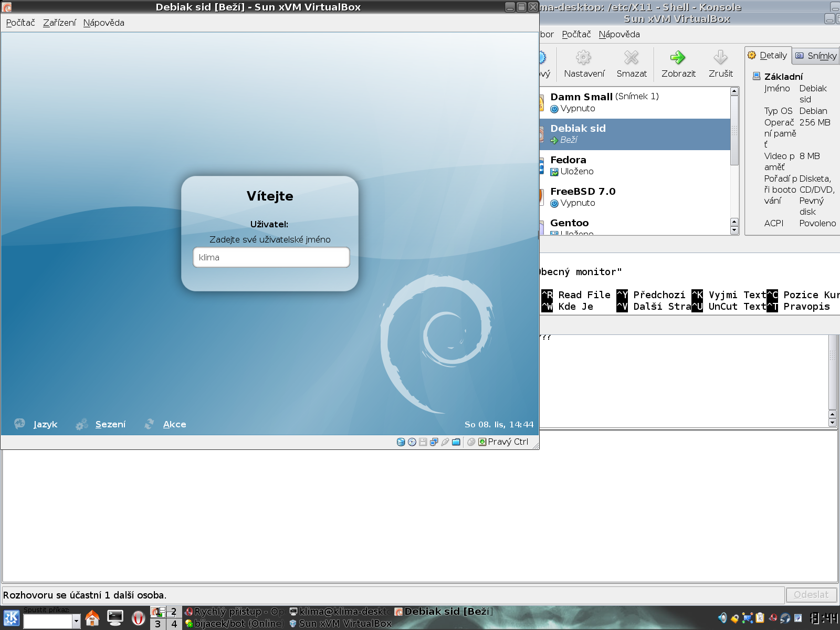Switch to the Snímky snapshots tab
Viewport: 840px width, 630px height.
(816, 56)
